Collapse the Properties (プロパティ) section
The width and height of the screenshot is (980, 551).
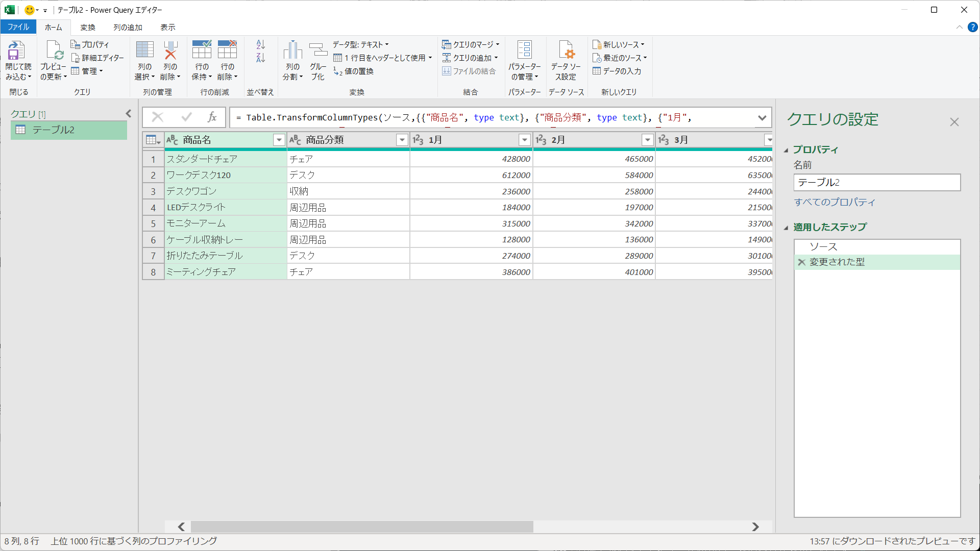tap(786, 150)
